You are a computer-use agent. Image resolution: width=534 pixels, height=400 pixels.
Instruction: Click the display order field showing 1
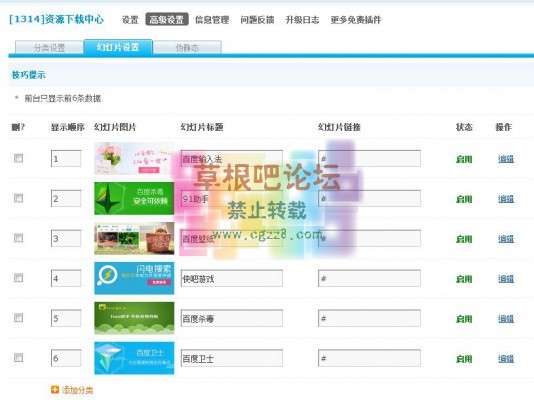pyautogui.click(x=66, y=158)
